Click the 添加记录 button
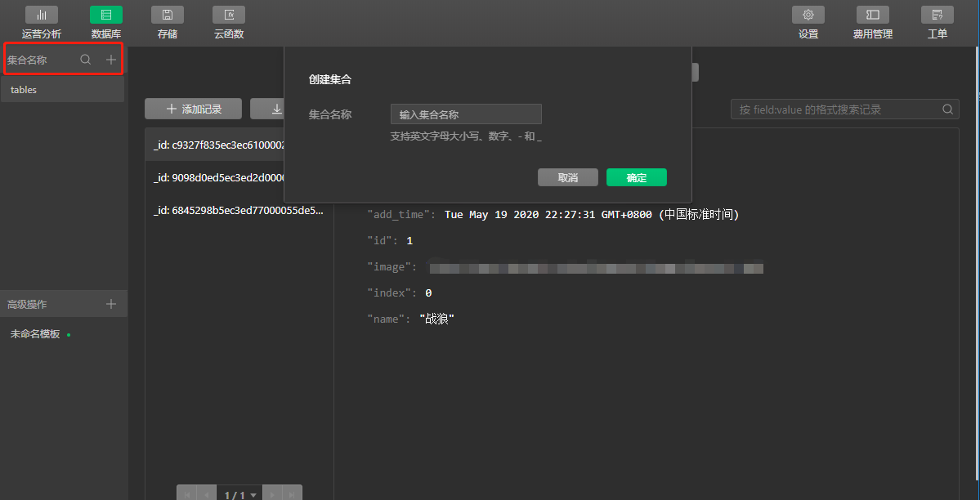 tap(193, 109)
